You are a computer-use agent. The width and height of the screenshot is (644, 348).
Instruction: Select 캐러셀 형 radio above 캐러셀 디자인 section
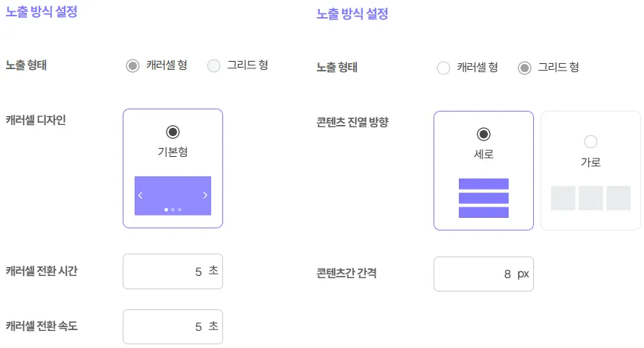coord(133,65)
